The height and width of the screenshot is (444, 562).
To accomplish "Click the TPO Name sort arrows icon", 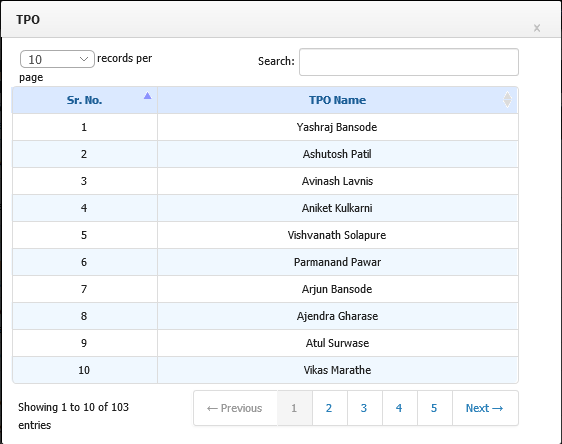I will (x=507, y=100).
